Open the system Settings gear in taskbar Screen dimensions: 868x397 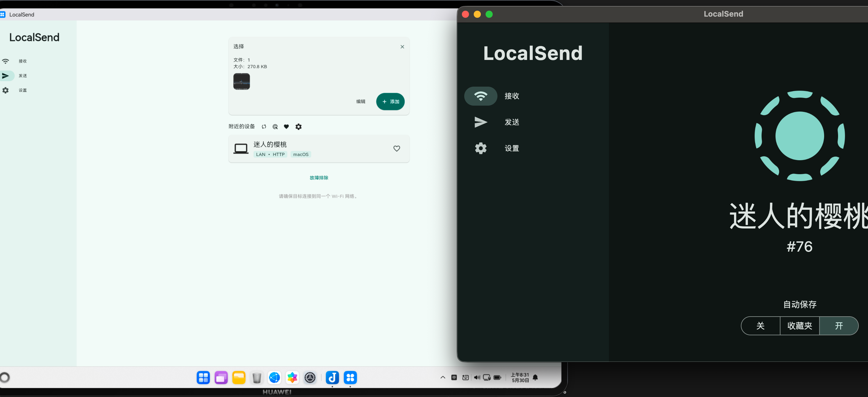310,378
